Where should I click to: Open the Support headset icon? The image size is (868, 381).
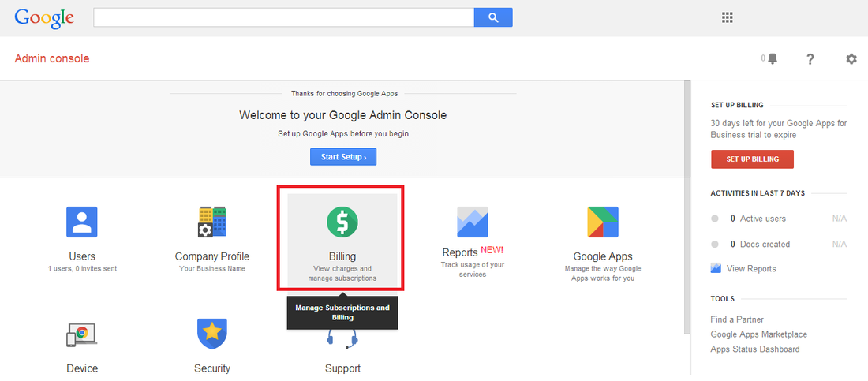coord(342,339)
